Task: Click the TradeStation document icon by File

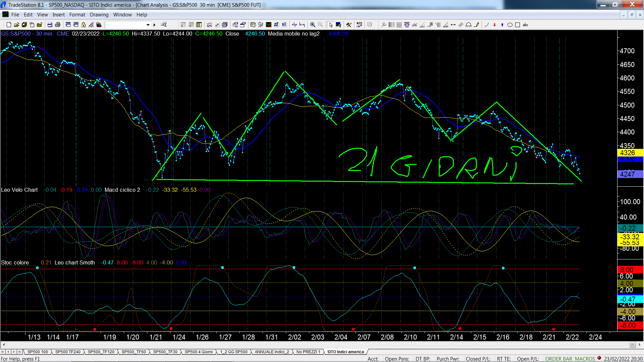Action: click(x=5, y=14)
